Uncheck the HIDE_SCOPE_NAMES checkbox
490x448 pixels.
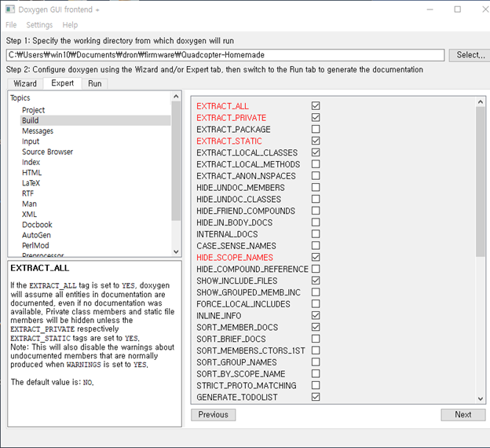point(316,257)
